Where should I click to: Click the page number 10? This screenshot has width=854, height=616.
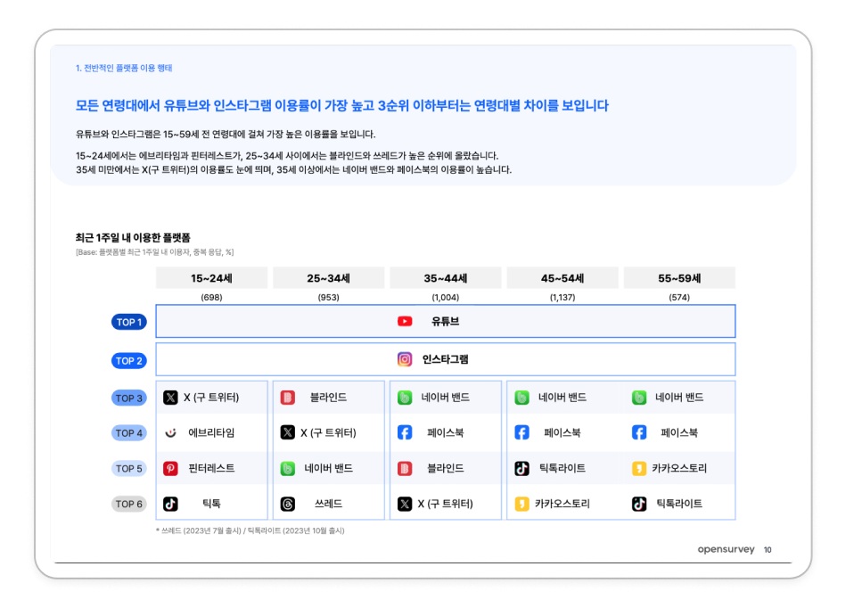768,550
